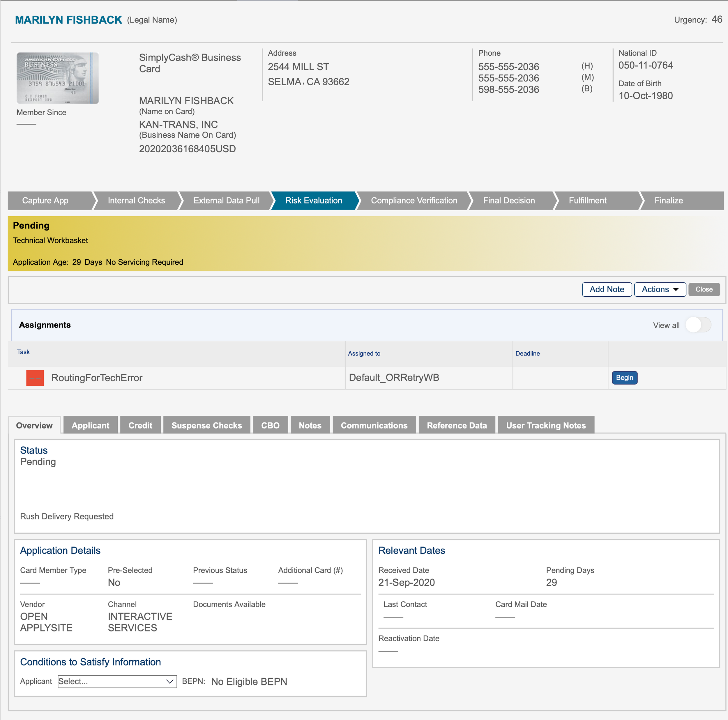Switch to the Suspense Checks tab
This screenshot has width=728, height=720.
pyautogui.click(x=206, y=425)
